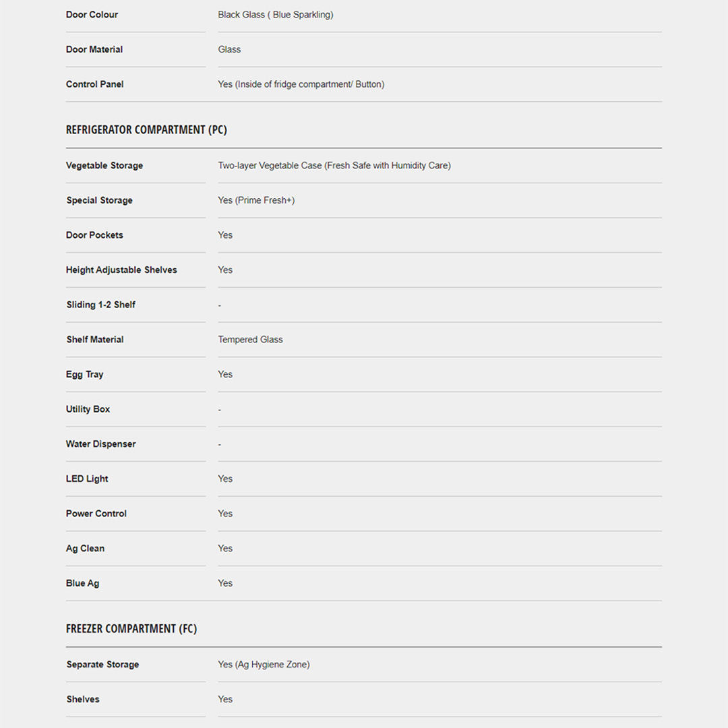Click the Height Adjustable Shelves label
The image size is (728, 728).
[121, 270]
